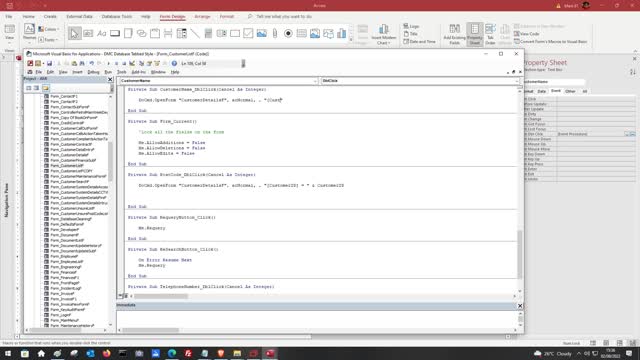Toggle Folders icon in Project panel
The image size is (640, 360).
point(45,88)
